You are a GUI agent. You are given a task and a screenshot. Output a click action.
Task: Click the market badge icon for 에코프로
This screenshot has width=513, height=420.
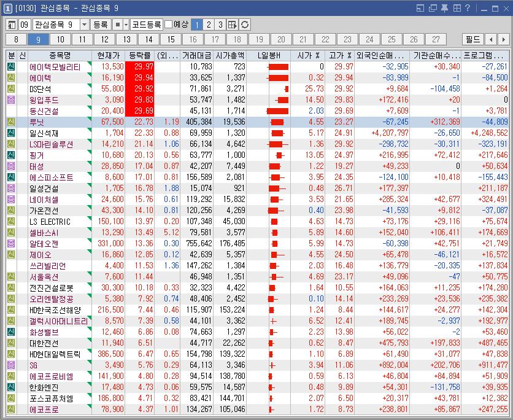tap(11, 409)
